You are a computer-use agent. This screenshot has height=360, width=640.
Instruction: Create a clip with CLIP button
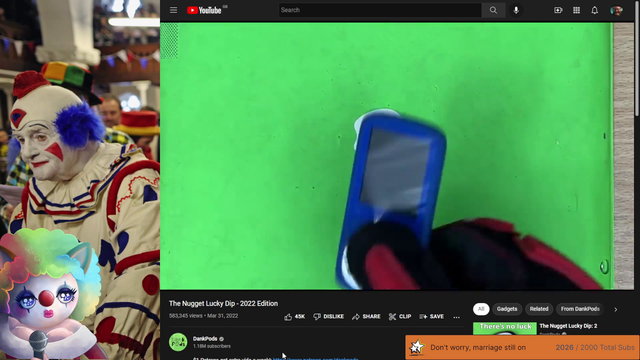(400, 317)
